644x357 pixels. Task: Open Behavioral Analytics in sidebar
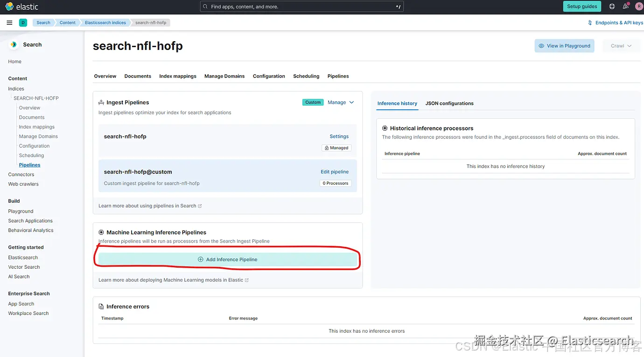coord(31,230)
